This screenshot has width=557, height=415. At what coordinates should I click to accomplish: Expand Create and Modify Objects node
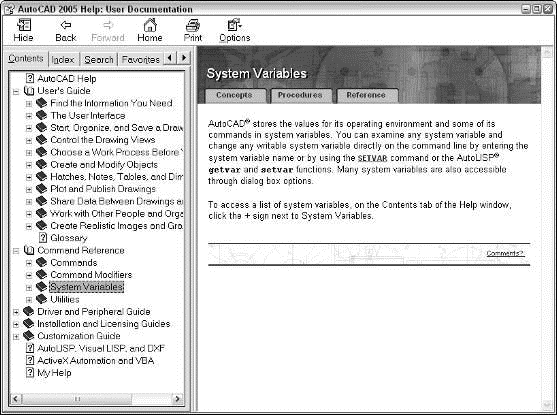pos(29,165)
